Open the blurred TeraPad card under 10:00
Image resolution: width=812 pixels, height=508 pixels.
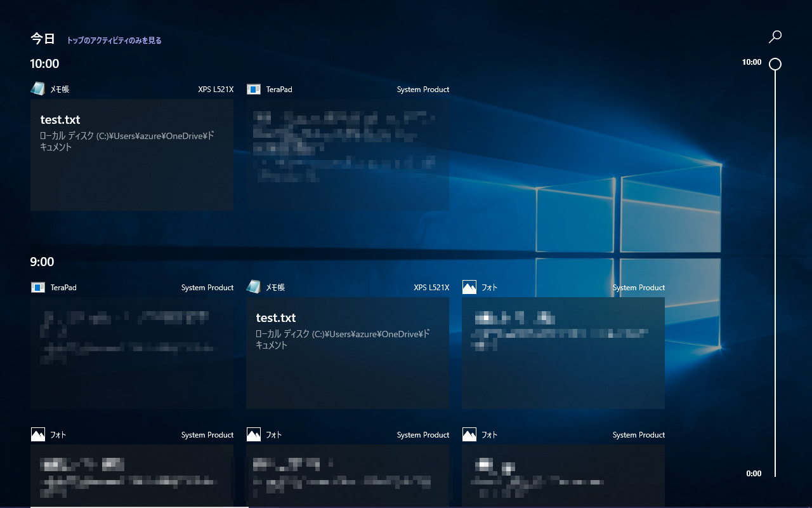[x=348, y=155]
